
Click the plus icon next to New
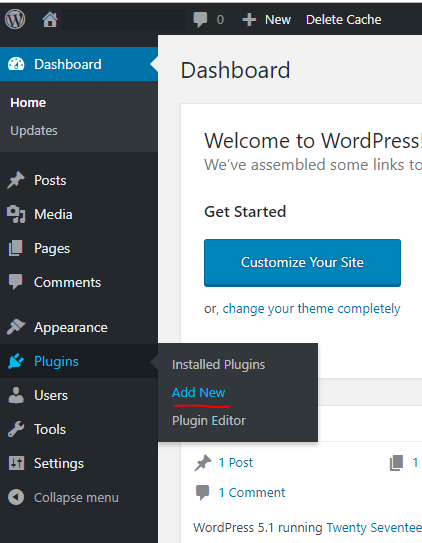[x=249, y=20]
